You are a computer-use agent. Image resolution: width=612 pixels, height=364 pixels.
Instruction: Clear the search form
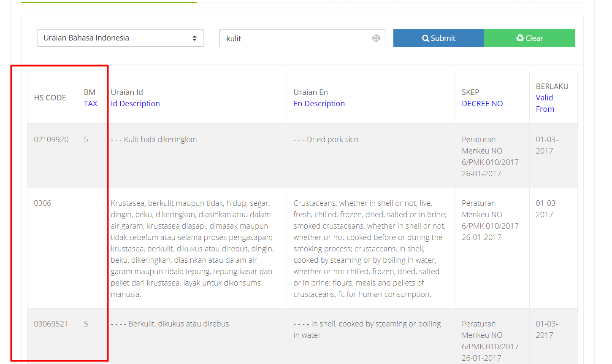(530, 38)
